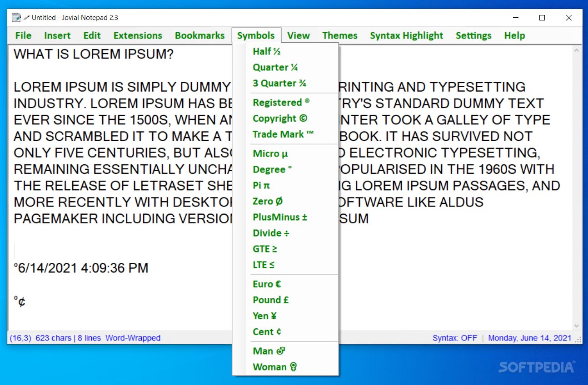
Task: Click the window resize grip in status bar
Action: click(x=578, y=339)
